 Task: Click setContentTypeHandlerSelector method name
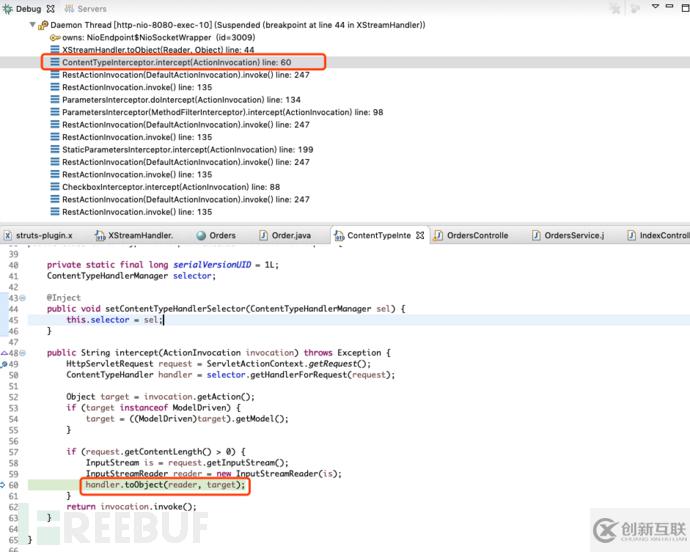point(175,309)
